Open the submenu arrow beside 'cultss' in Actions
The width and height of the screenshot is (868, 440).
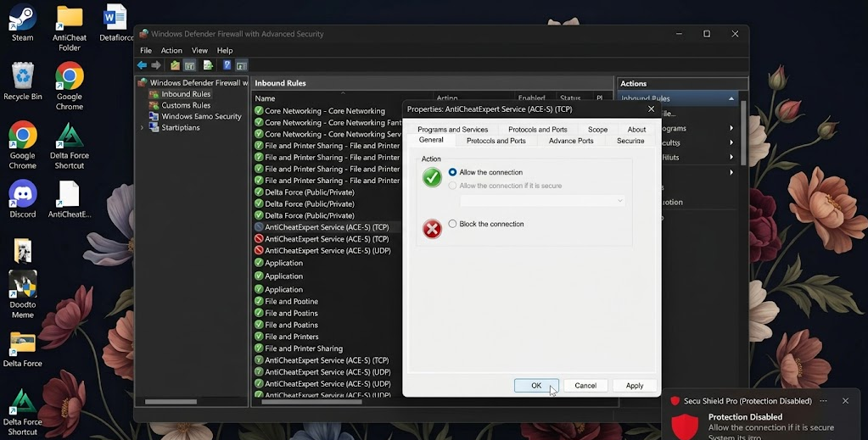click(x=731, y=142)
